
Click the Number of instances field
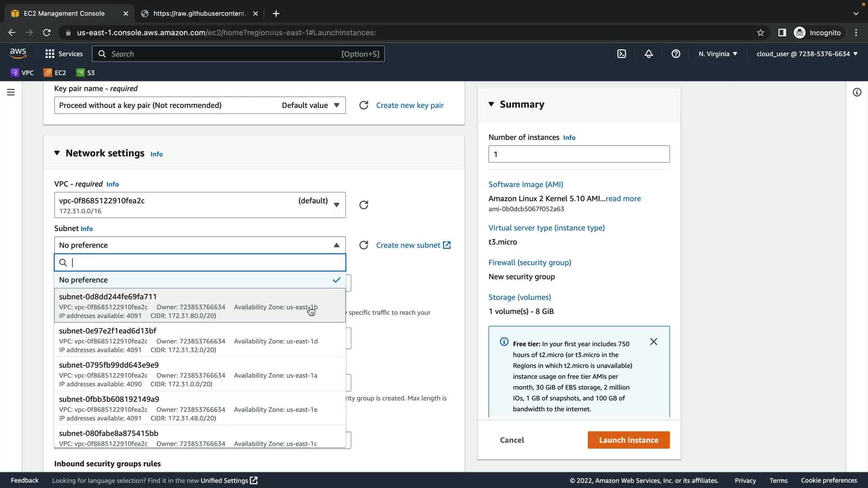[x=579, y=155]
